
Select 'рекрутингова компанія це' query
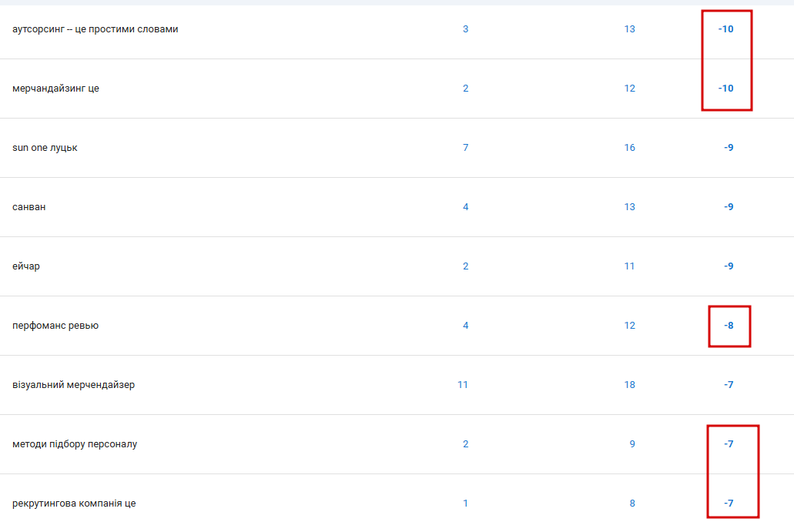74,504
